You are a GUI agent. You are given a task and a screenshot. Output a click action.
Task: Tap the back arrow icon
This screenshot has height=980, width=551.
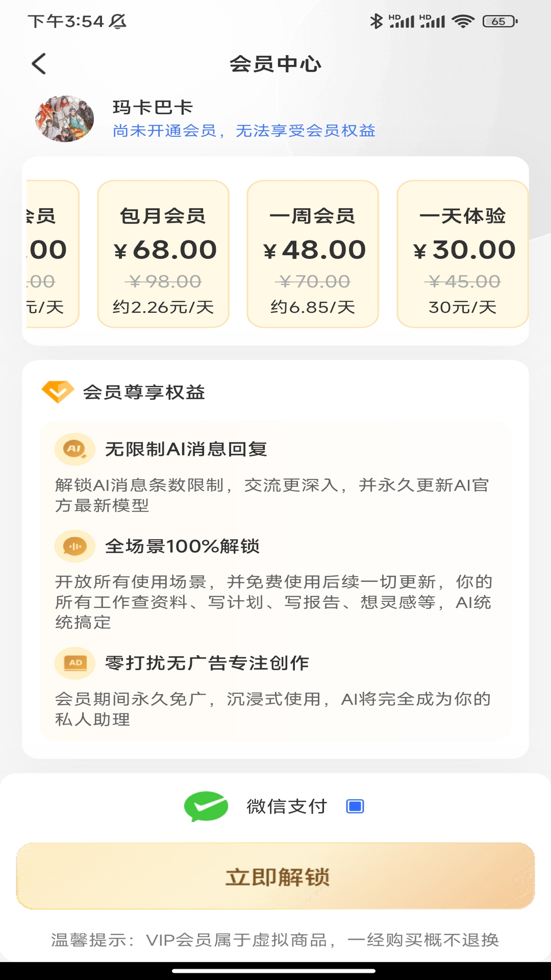tap(39, 64)
